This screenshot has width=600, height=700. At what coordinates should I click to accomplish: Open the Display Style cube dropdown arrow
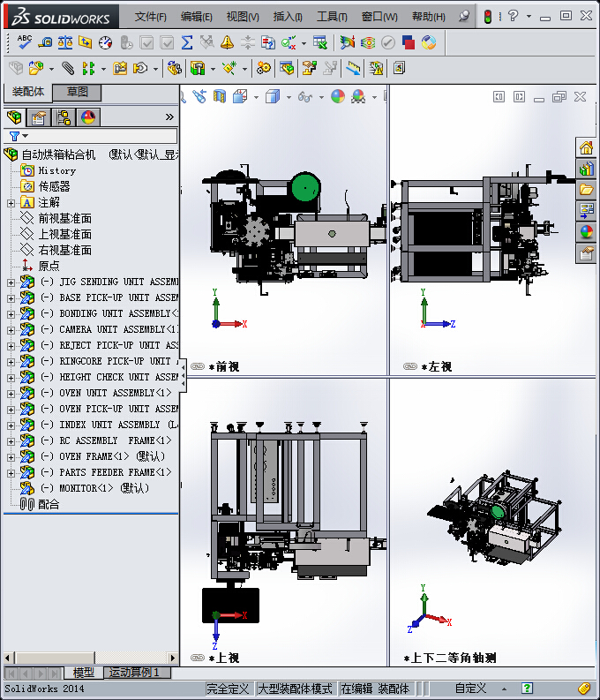click(289, 97)
